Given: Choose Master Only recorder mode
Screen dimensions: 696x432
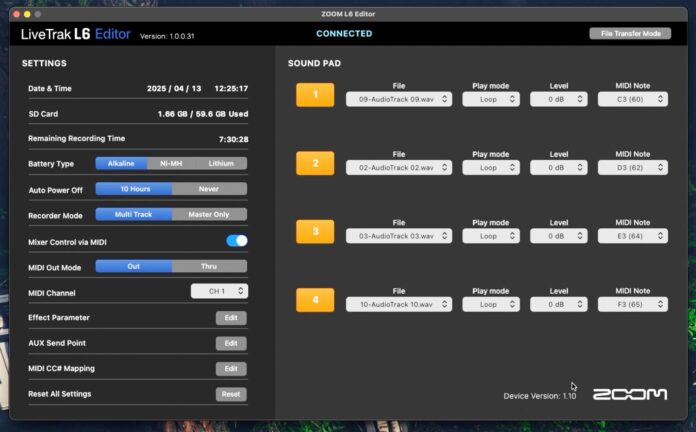Looking at the screenshot, I should 209,214.
